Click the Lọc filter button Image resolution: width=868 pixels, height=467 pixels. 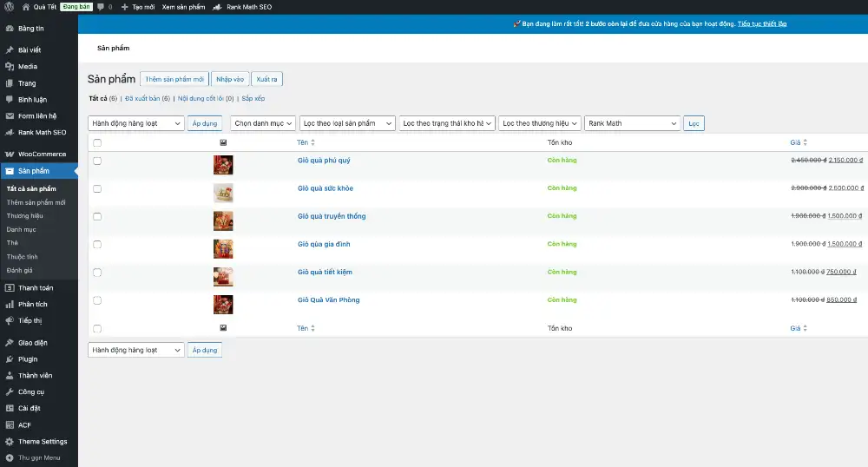pyautogui.click(x=694, y=123)
